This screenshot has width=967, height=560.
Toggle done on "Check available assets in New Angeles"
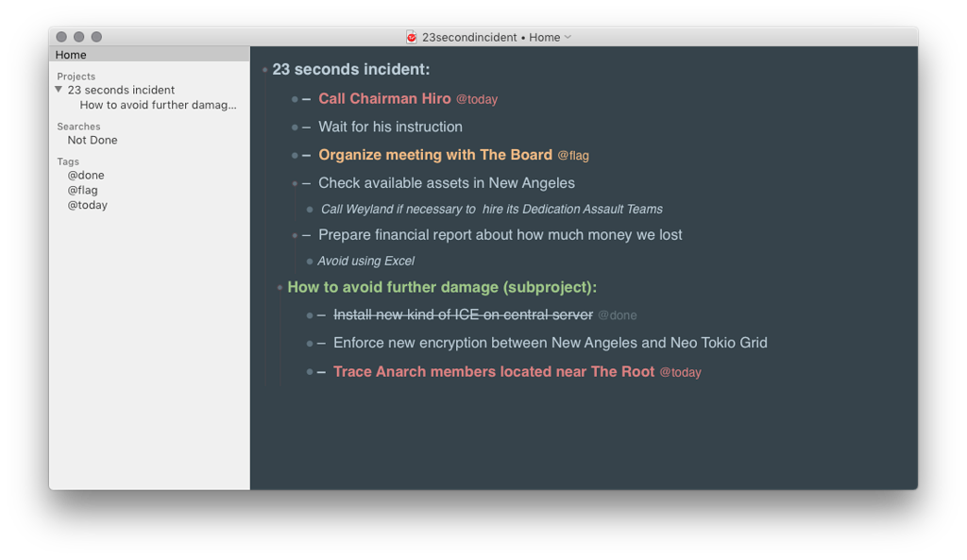[308, 182]
